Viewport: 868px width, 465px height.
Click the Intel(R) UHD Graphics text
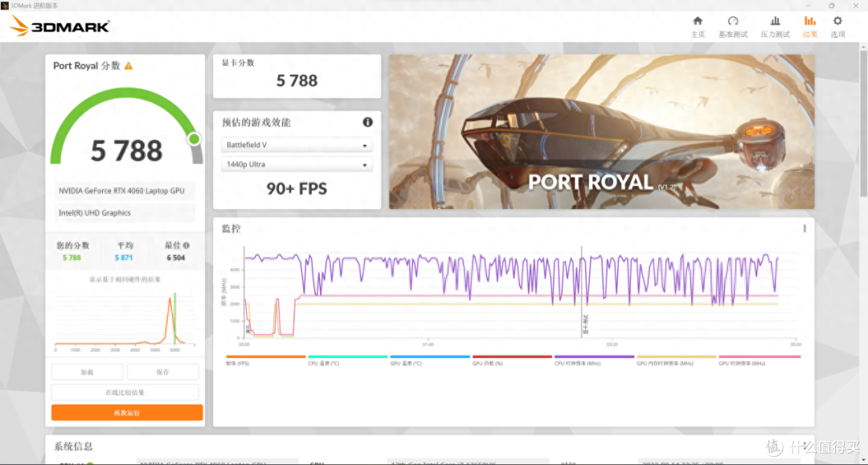pyautogui.click(x=95, y=213)
